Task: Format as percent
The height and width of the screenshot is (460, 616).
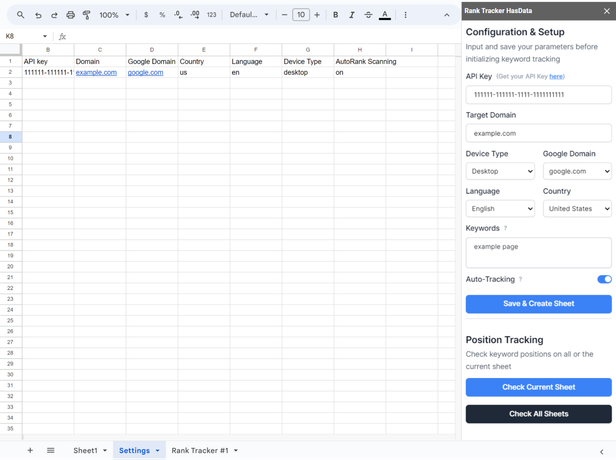Action: [x=162, y=15]
